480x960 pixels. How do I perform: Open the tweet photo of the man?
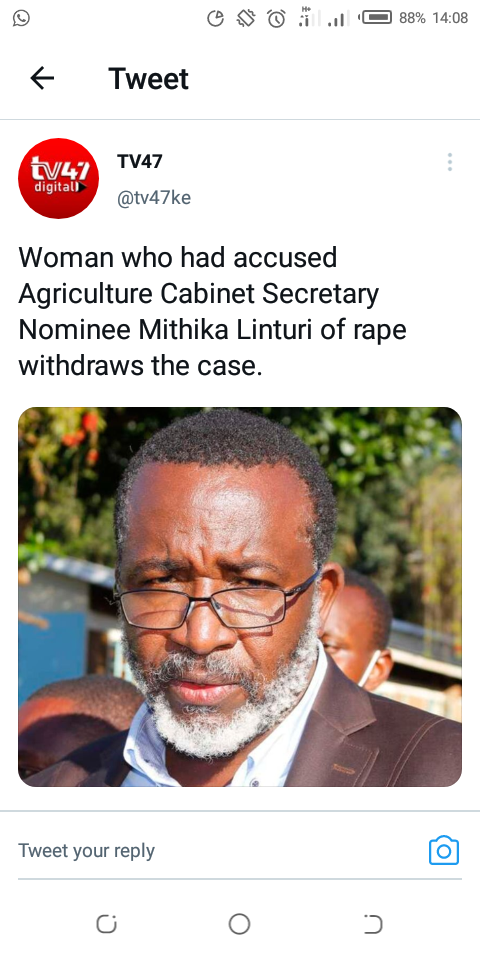point(240,597)
